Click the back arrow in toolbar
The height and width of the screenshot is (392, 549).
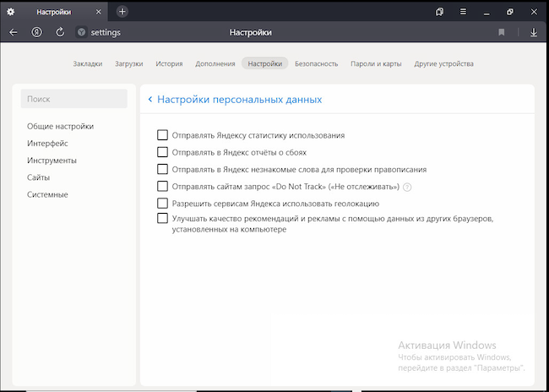(13, 32)
